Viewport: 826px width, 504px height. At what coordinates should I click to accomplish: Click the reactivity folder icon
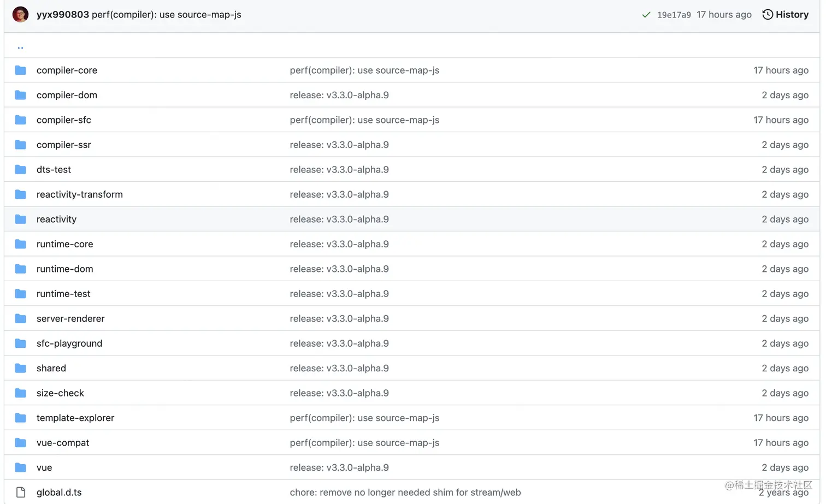coord(21,219)
